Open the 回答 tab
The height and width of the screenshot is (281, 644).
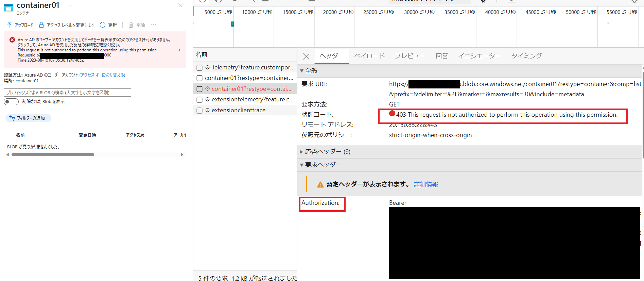(442, 56)
